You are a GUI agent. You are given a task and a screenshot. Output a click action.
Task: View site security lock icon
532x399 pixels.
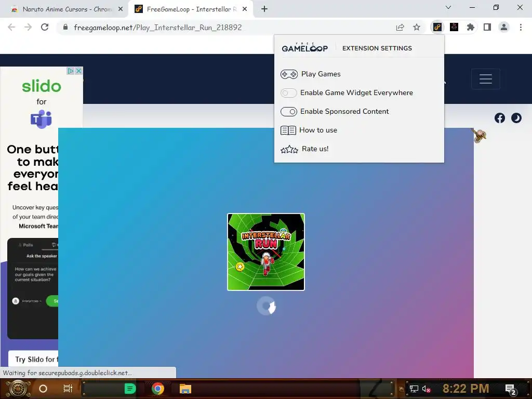[65, 27]
